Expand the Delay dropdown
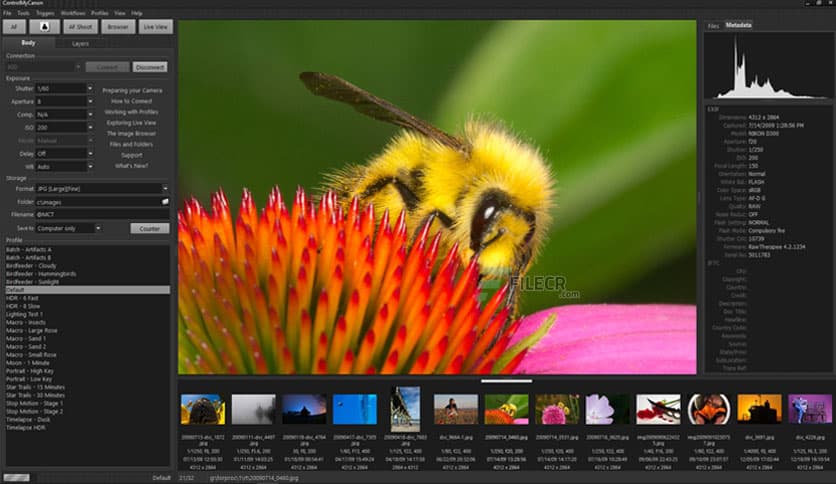This screenshot has height=484, width=836. coord(90,153)
